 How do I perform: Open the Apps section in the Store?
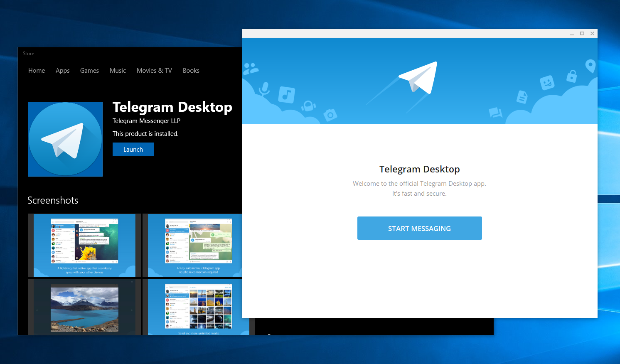(62, 70)
